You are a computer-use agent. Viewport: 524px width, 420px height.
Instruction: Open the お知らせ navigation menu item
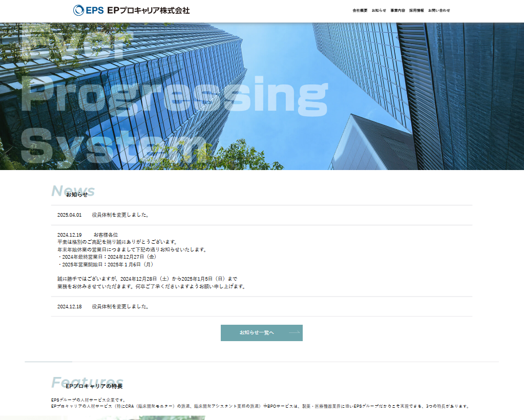click(379, 10)
